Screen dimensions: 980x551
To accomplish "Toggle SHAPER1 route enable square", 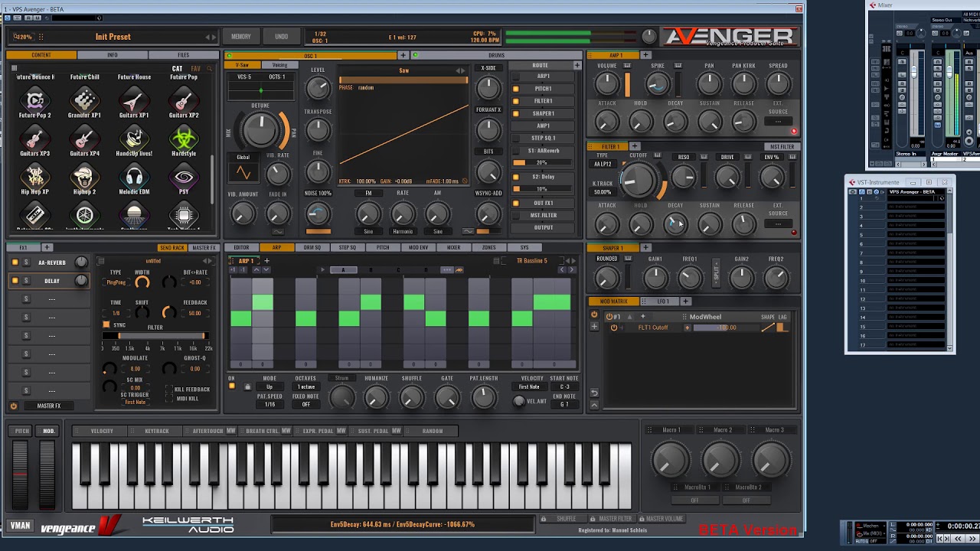I will click(515, 113).
